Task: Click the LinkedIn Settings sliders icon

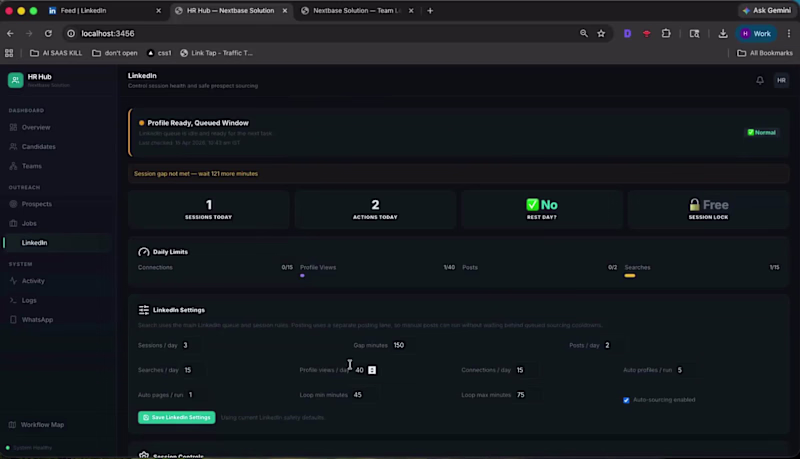Action: coord(143,310)
